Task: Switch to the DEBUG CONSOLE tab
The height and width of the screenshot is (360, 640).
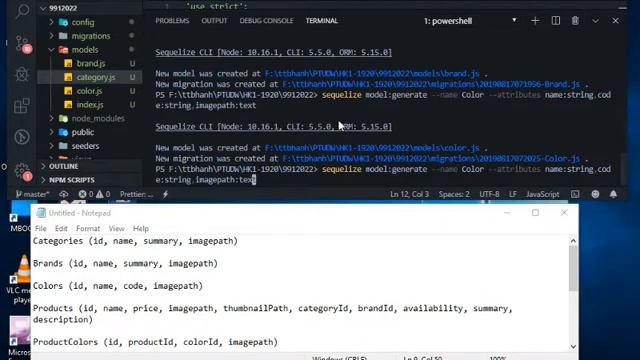Action: click(x=267, y=21)
